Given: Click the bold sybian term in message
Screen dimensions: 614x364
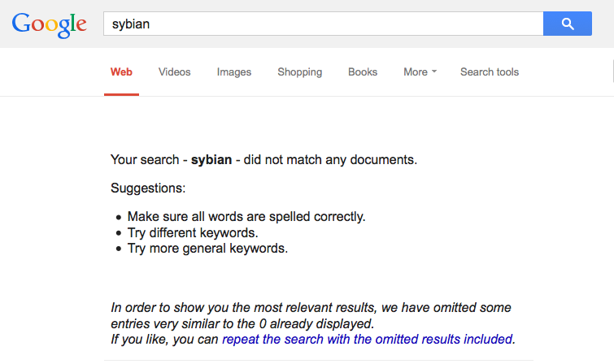Looking at the screenshot, I should (211, 160).
